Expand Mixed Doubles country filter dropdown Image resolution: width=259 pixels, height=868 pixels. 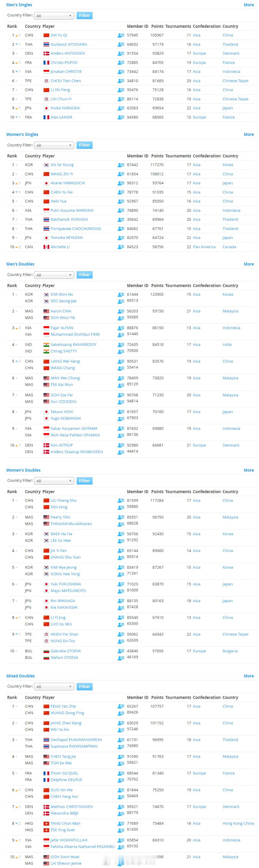[x=54, y=687]
